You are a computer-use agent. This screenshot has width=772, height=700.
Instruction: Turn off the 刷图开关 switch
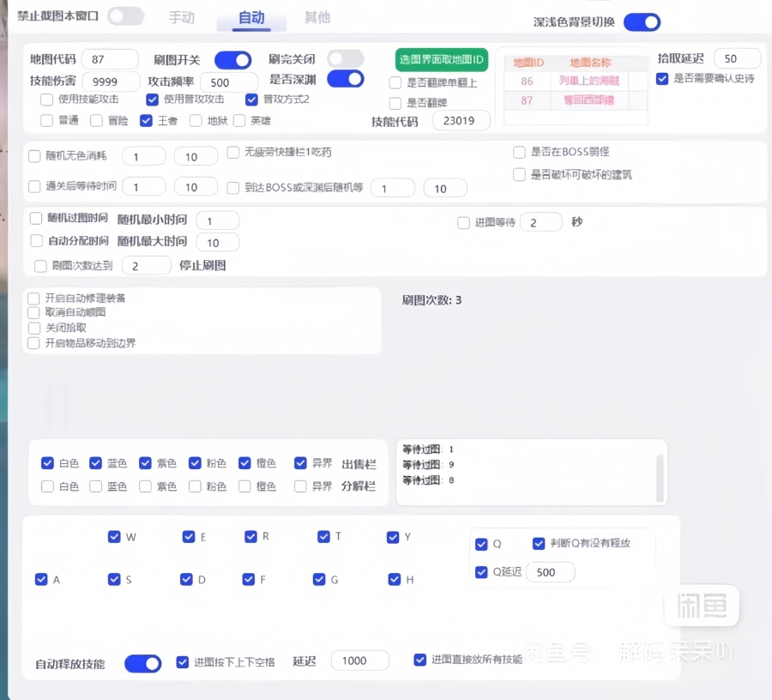click(x=232, y=61)
